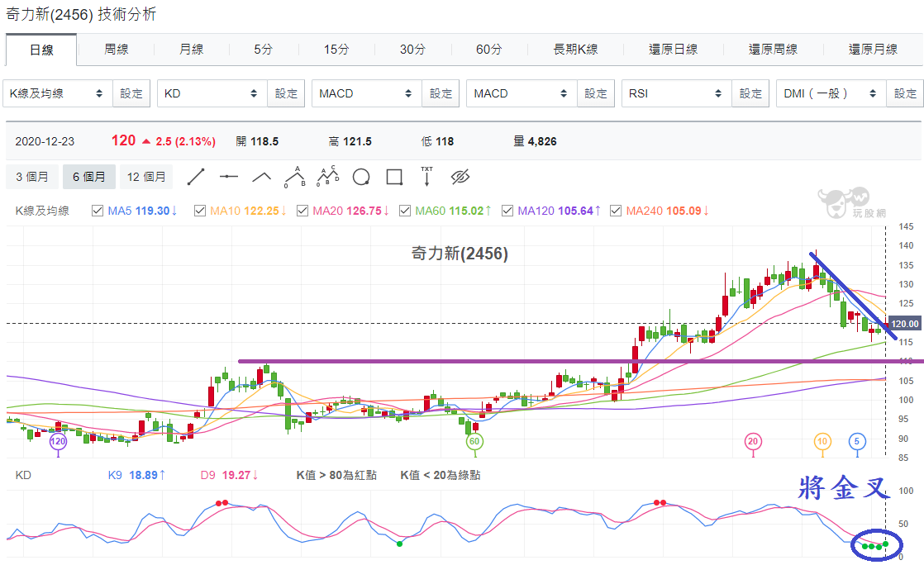Click the pink 20 MA marker
Image resolution: width=924 pixels, height=565 pixels.
[x=753, y=441]
